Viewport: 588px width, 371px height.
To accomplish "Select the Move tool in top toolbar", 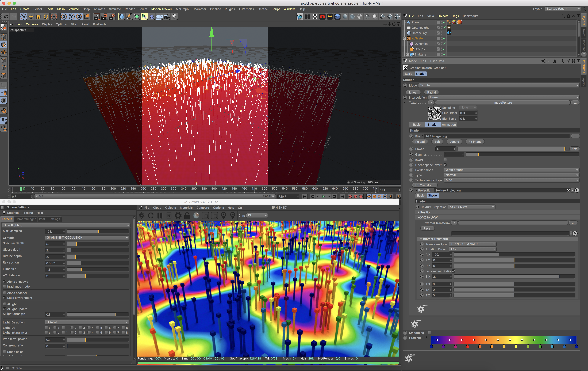I will pyautogui.click(x=31, y=17).
